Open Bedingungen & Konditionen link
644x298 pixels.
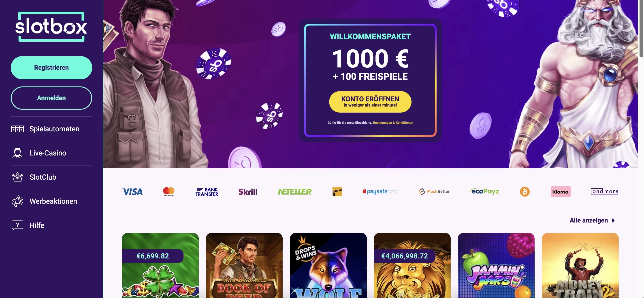[x=393, y=123]
